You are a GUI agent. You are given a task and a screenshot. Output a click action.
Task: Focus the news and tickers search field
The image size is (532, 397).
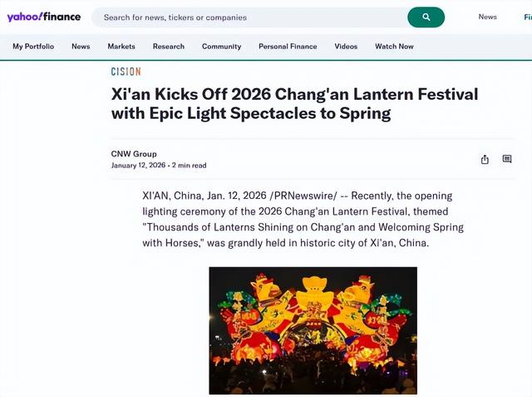tap(249, 17)
